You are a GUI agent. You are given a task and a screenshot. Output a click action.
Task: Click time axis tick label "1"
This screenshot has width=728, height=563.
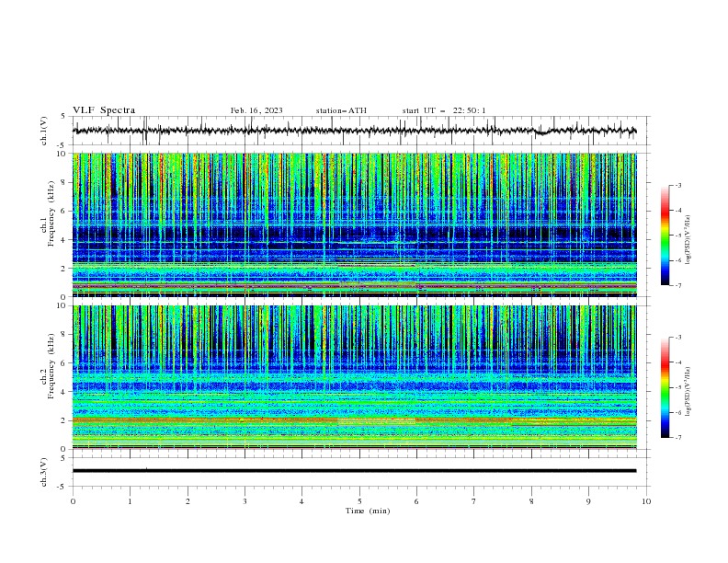click(130, 501)
